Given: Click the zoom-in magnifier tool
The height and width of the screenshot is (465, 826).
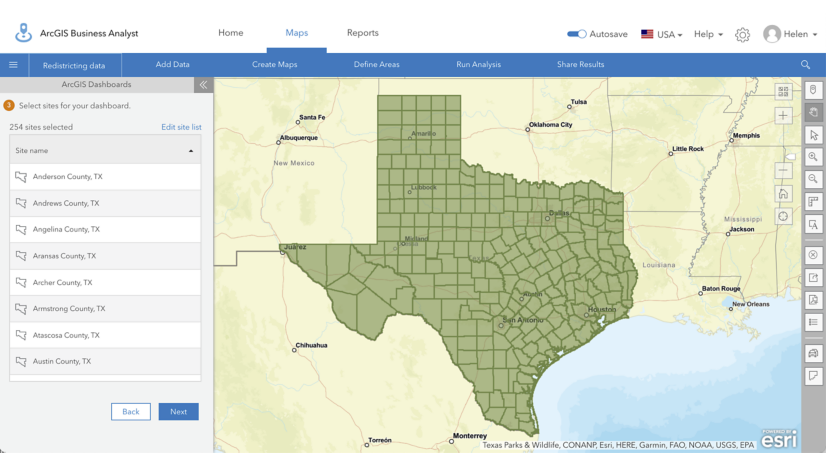Looking at the screenshot, I should [813, 157].
